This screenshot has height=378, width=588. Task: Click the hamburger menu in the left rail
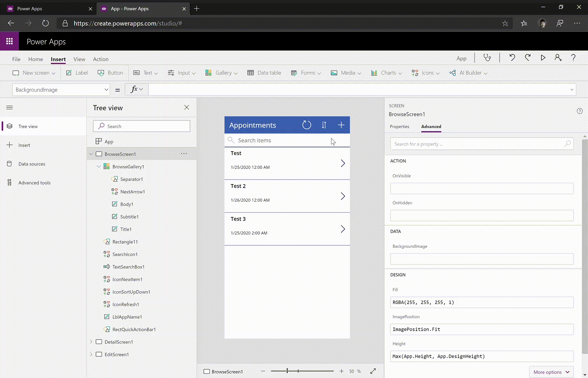(9, 107)
